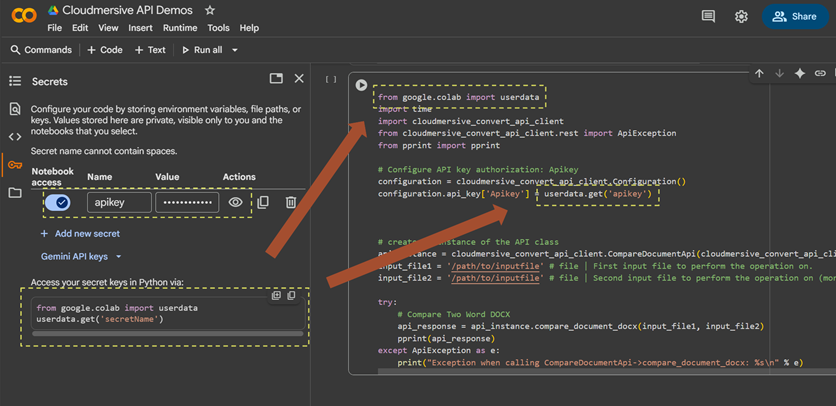This screenshot has width=836, height=406.
Task: Show the apikey secret value
Action: tap(236, 202)
